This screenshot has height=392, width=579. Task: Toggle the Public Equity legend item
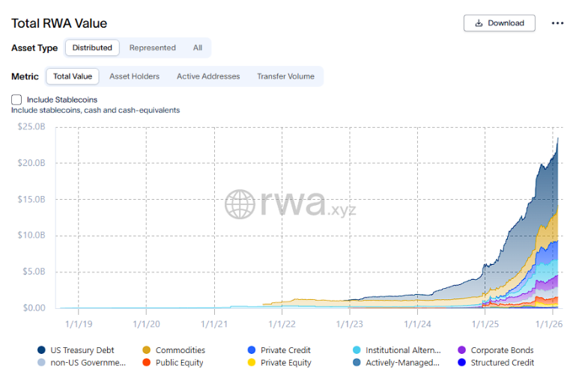click(179, 363)
